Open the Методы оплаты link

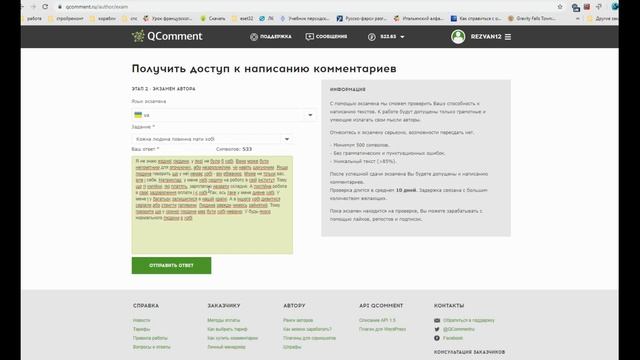(223, 320)
